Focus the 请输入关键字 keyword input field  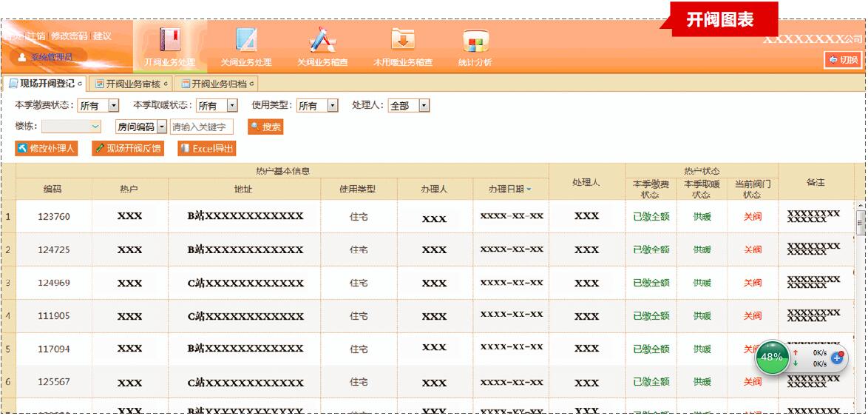pyautogui.click(x=202, y=127)
